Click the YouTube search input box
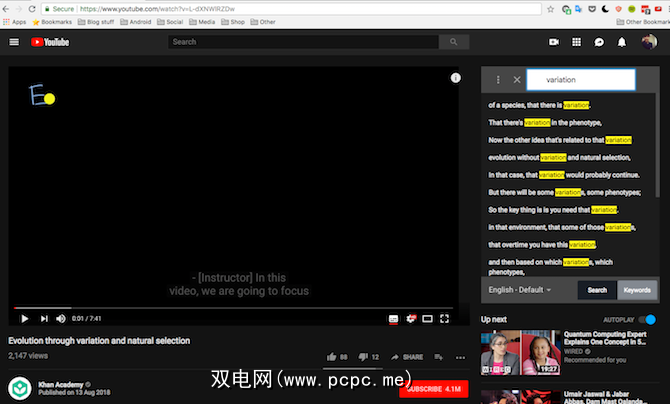Screen dimensions: 670x404 [303, 42]
